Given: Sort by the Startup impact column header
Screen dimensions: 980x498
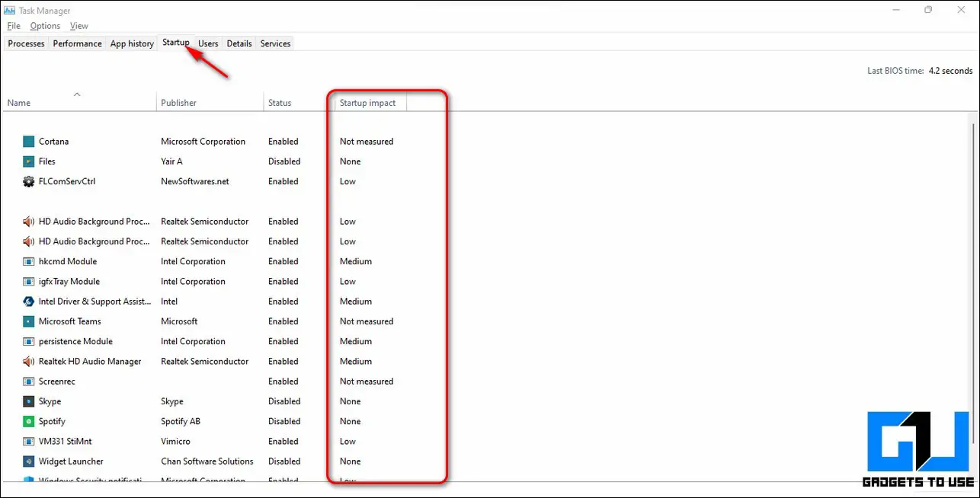Looking at the screenshot, I should (x=370, y=103).
